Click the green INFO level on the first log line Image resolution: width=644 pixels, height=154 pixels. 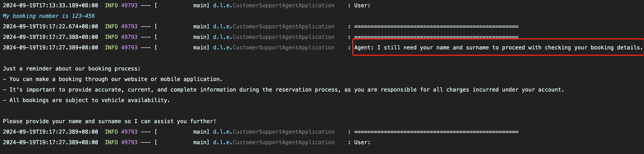click(111, 5)
